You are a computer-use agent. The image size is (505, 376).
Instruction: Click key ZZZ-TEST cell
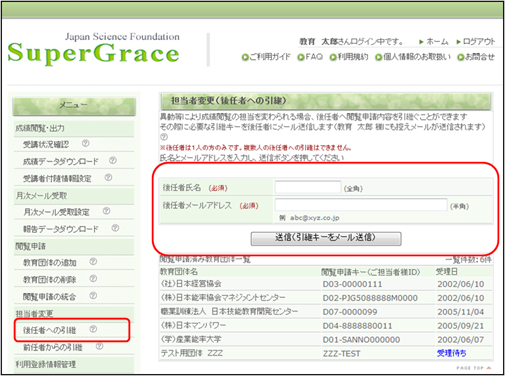coord(341,353)
